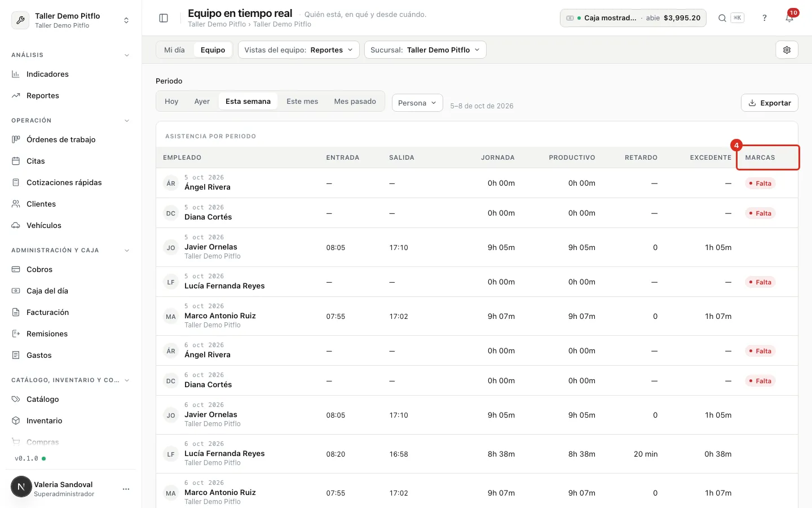The width and height of the screenshot is (812, 508).
Task: Open Caja del día
Action: 70,291
